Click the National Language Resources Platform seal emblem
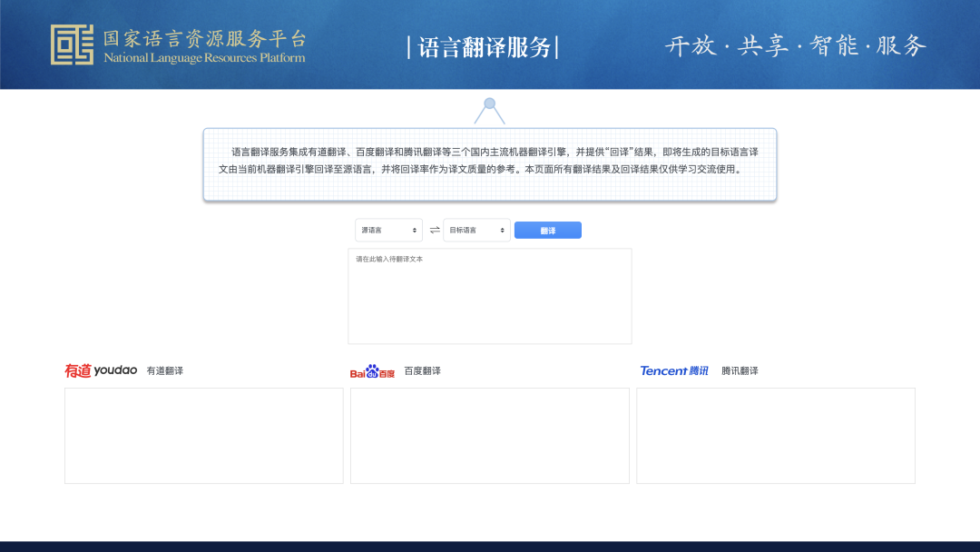This screenshot has height=552, width=980. click(74, 44)
